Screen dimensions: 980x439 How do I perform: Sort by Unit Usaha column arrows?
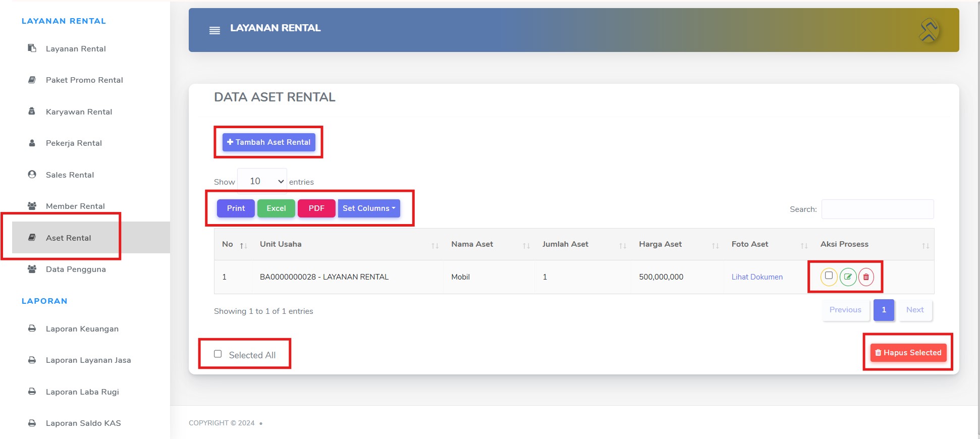(x=434, y=246)
